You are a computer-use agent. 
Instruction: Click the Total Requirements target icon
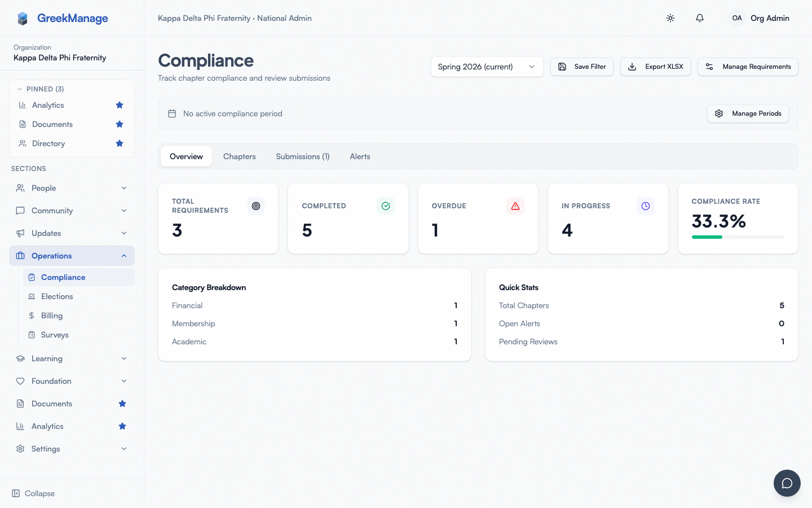click(x=256, y=206)
